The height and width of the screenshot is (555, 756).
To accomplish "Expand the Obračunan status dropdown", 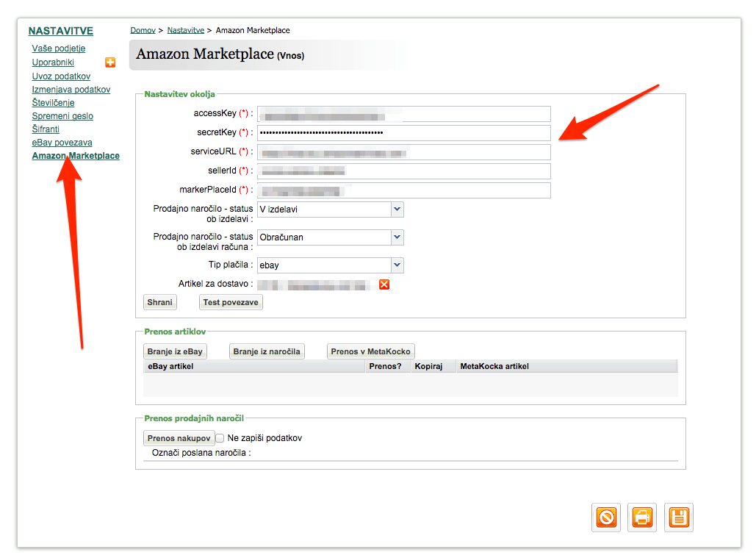I will coord(331,237).
